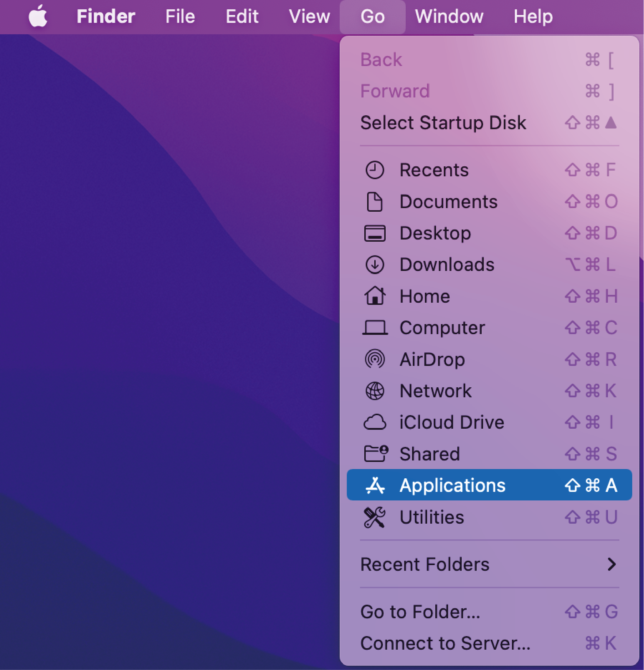Click the Shared folder icon
644x670 pixels.
point(375,454)
